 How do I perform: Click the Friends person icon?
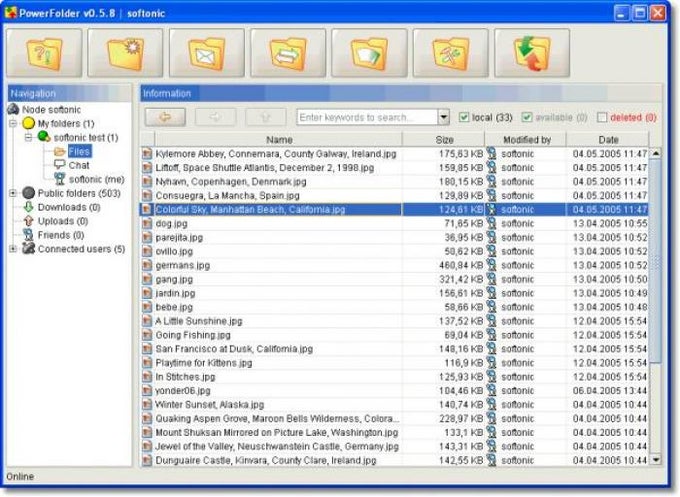click(29, 235)
